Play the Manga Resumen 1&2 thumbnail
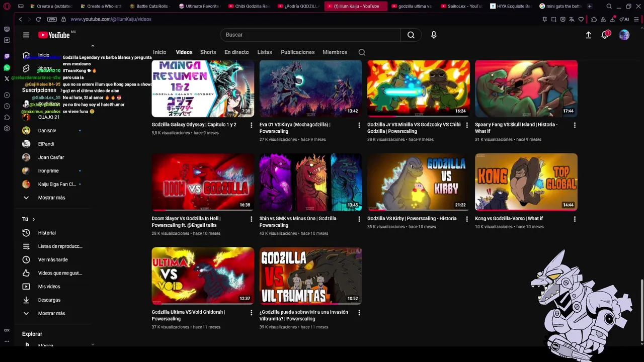 [203, 88]
